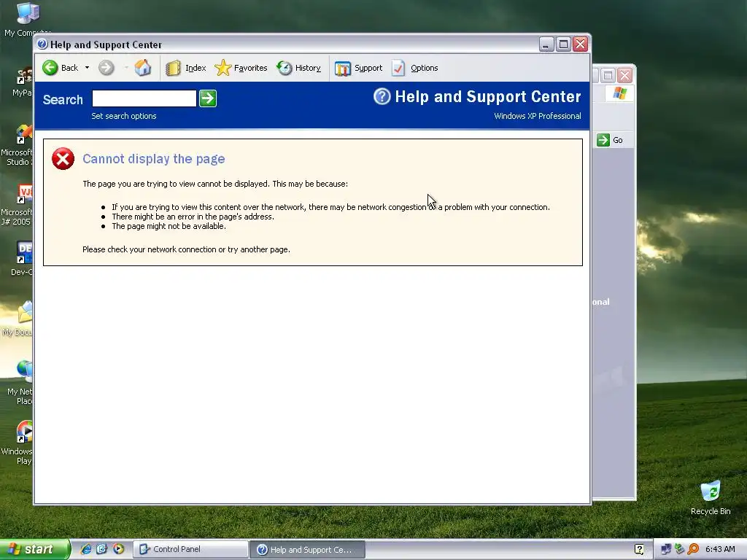Image resolution: width=747 pixels, height=560 pixels.
Task: Click Windows flag logo in Control Panel window
Action: click(620, 93)
